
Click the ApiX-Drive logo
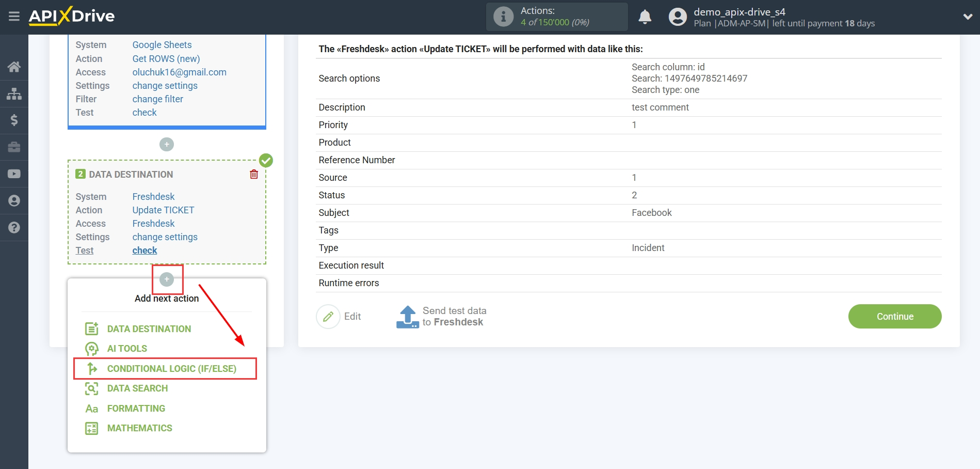(x=72, y=16)
